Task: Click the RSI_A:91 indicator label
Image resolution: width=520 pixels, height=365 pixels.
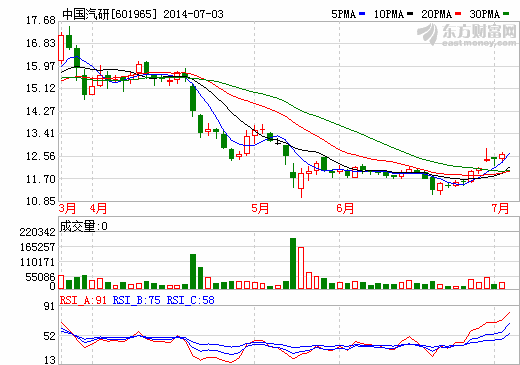Action: [x=83, y=300]
